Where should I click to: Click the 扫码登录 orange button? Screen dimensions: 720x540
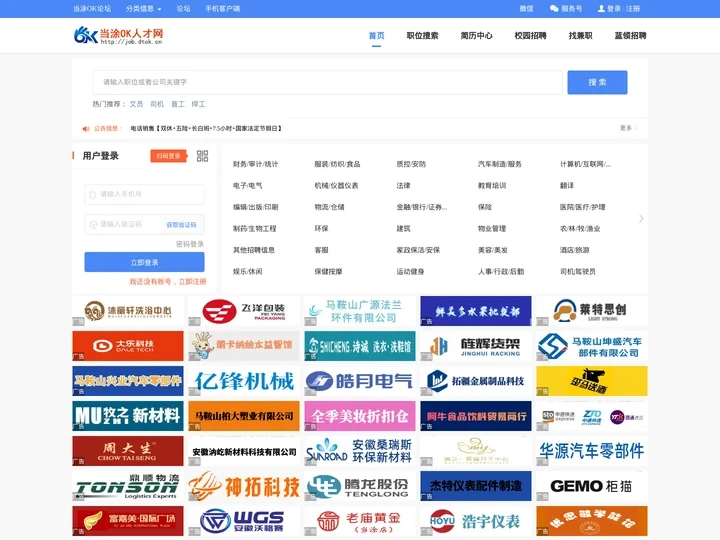[x=169, y=156]
